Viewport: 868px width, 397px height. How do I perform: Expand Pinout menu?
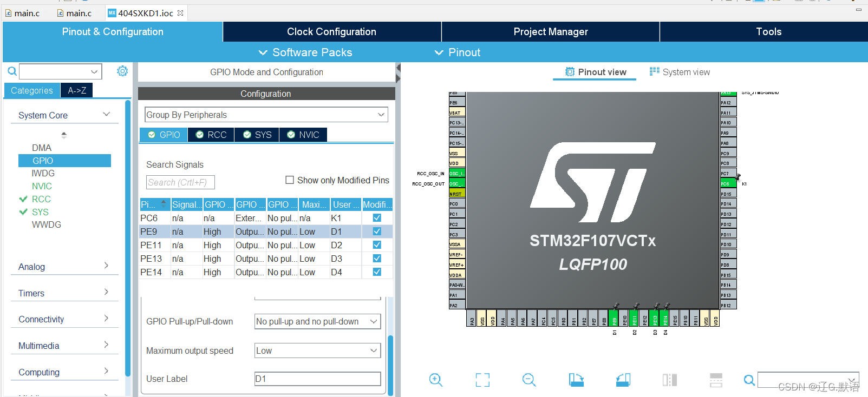click(458, 52)
